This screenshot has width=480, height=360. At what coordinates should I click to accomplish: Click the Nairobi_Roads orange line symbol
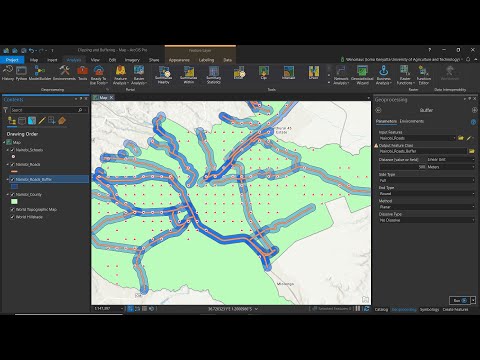tap(14, 171)
